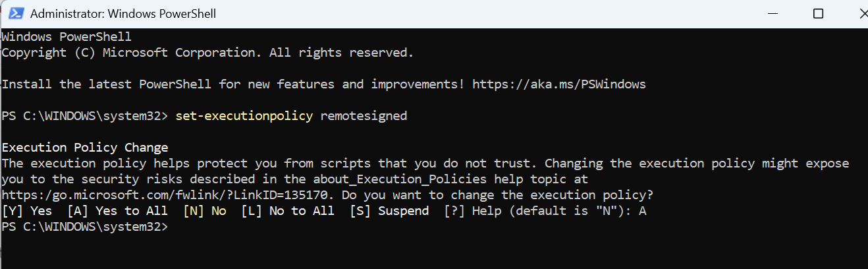Maximize the PowerShell window
The image size is (868, 269).
click(x=818, y=13)
